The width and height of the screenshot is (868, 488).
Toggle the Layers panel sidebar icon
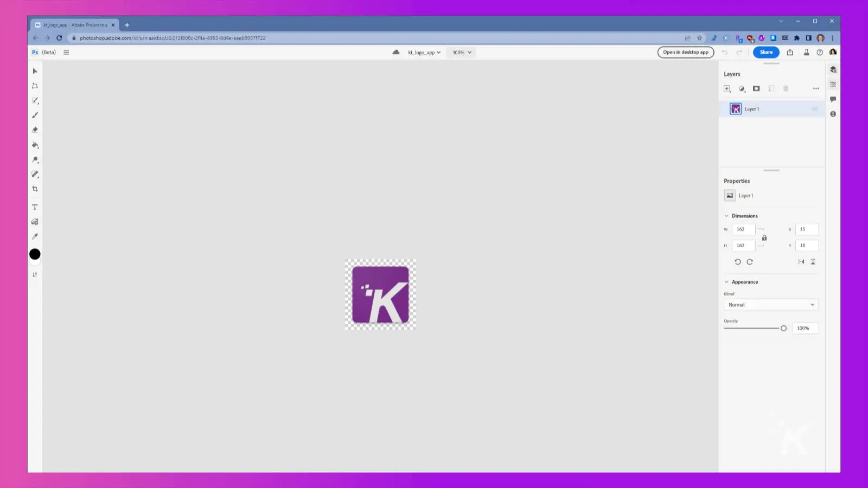pos(833,69)
